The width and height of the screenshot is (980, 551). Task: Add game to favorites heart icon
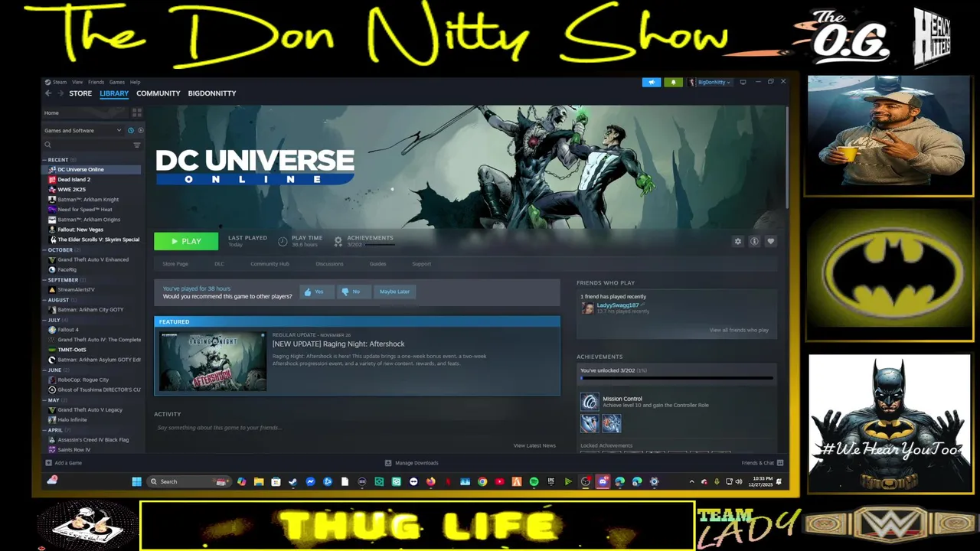(771, 241)
